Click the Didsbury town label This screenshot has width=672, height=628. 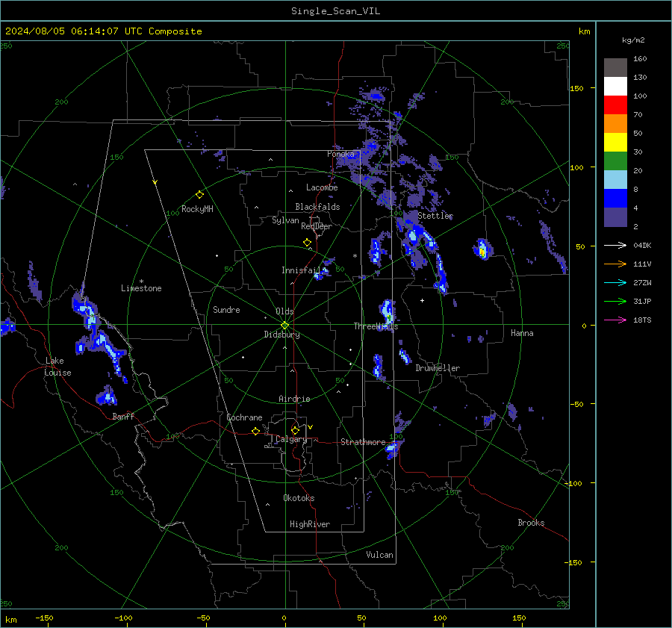pyautogui.click(x=281, y=335)
